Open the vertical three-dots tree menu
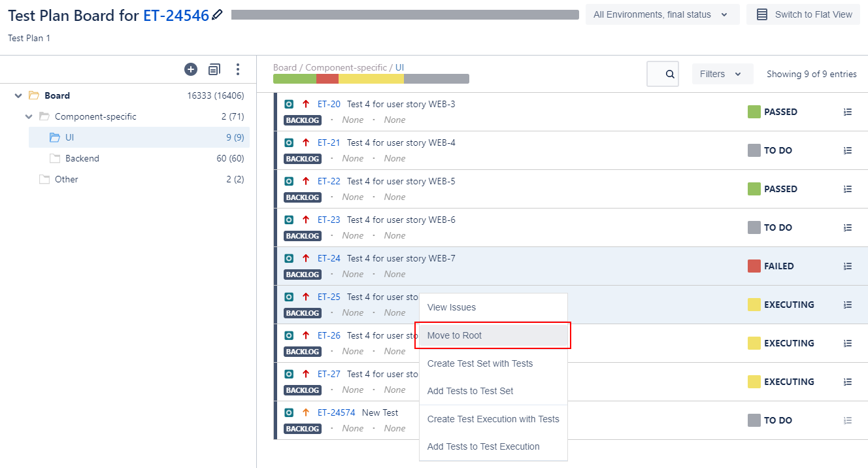The width and height of the screenshot is (868, 468). 238,69
